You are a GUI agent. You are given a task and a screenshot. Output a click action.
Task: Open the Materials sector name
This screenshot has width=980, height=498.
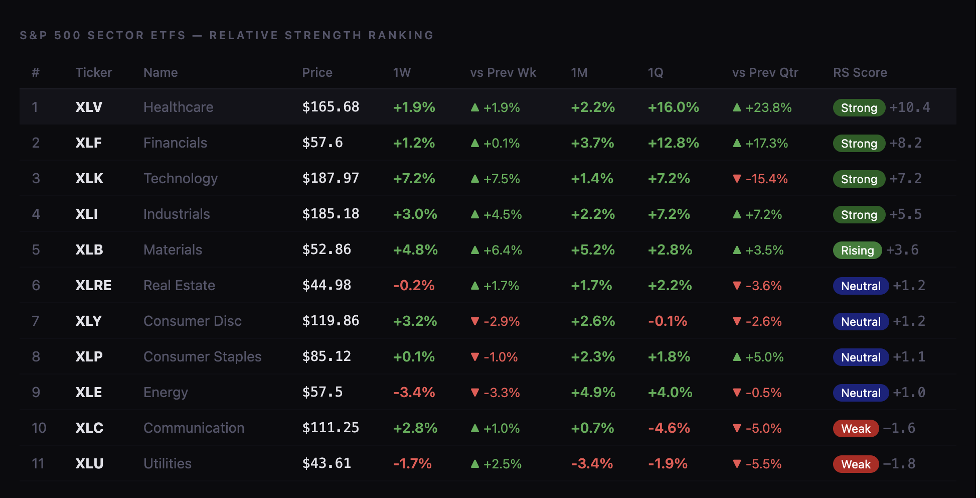[x=173, y=250]
